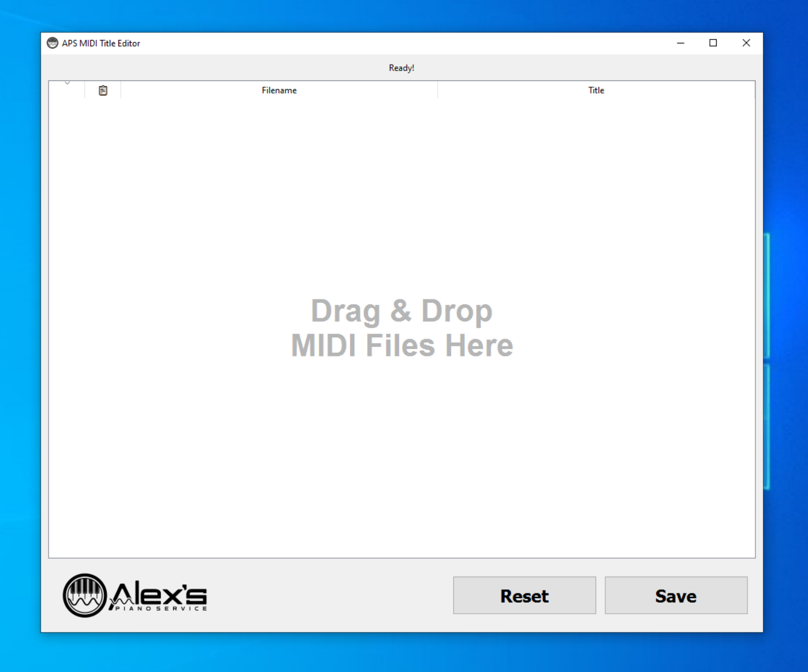
Task: Sort by the Filename column header
Action: click(x=279, y=90)
